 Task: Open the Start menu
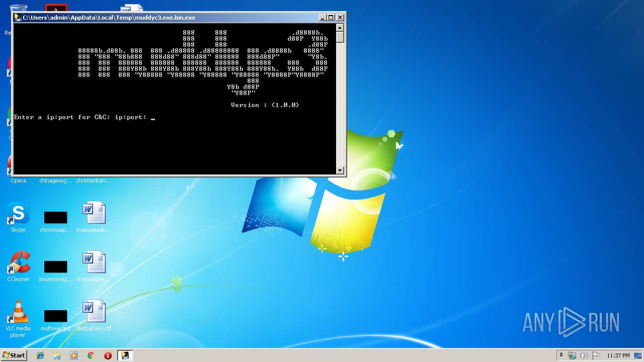(x=14, y=355)
